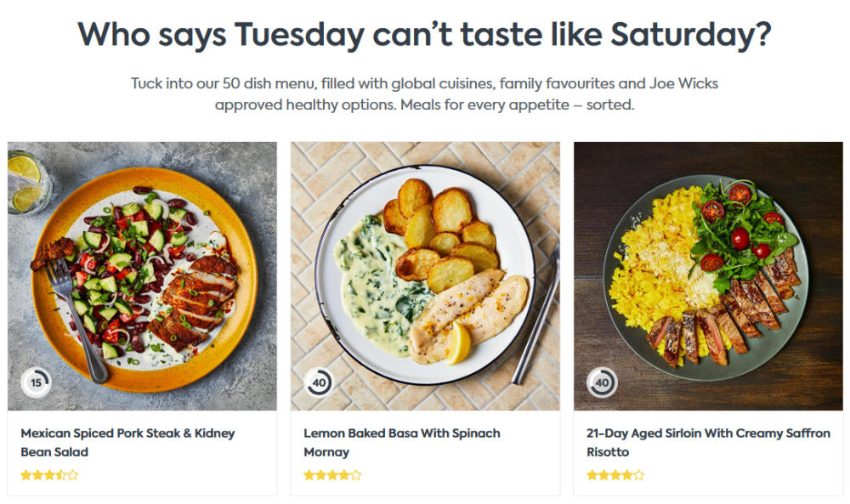Click the tomato rocket salad on sirloin plate
The height and width of the screenshot is (504, 850).
click(743, 230)
